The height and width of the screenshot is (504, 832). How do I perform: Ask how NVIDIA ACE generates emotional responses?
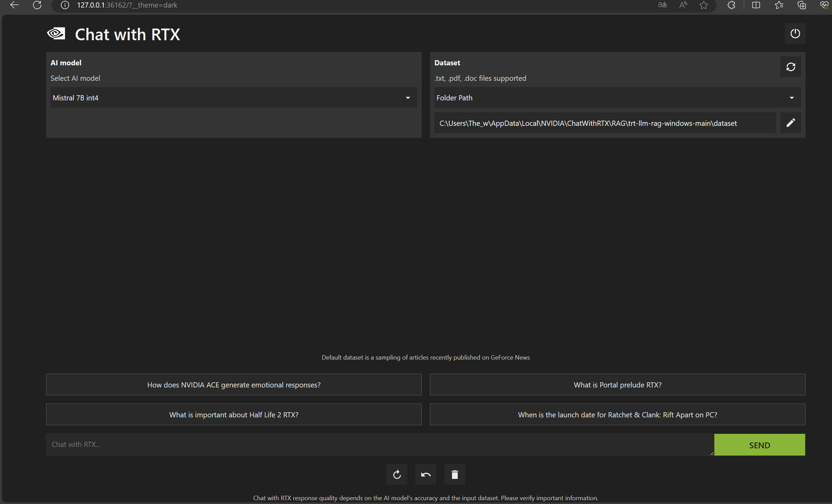pos(234,385)
